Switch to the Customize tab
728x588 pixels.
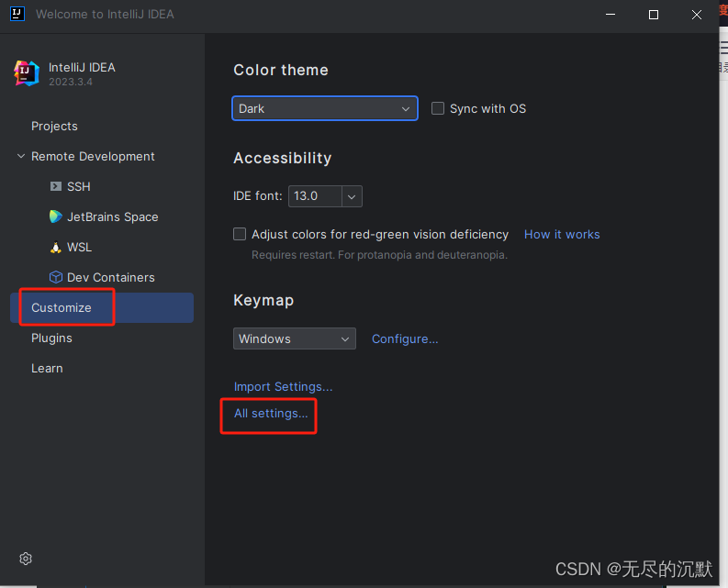pyautogui.click(x=102, y=307)
